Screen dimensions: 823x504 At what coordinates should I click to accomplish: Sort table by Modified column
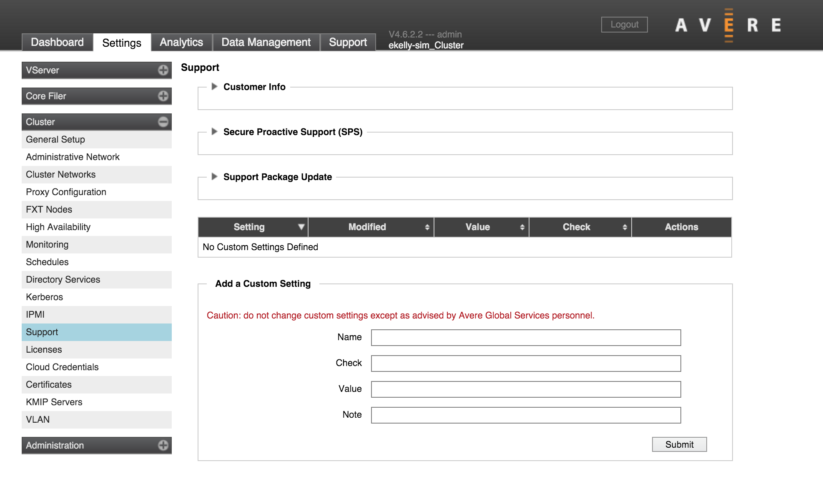[x=371, y=227]
